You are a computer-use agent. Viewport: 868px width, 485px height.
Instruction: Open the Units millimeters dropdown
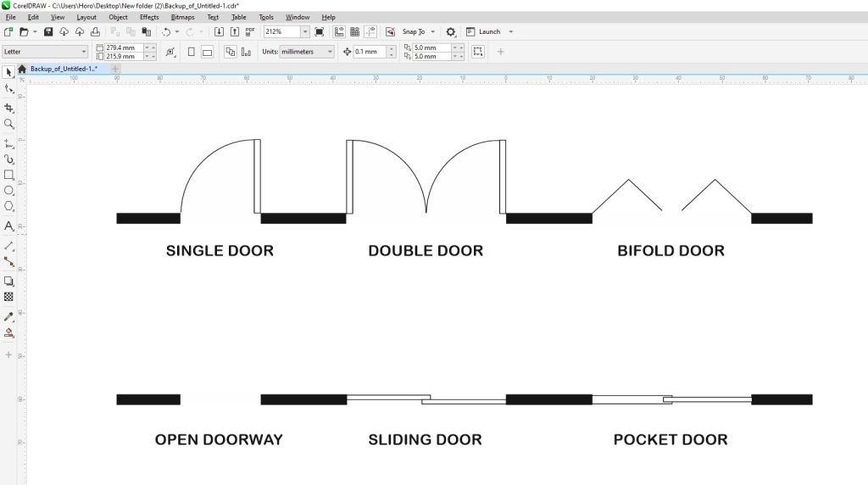(x=307, y=52)
